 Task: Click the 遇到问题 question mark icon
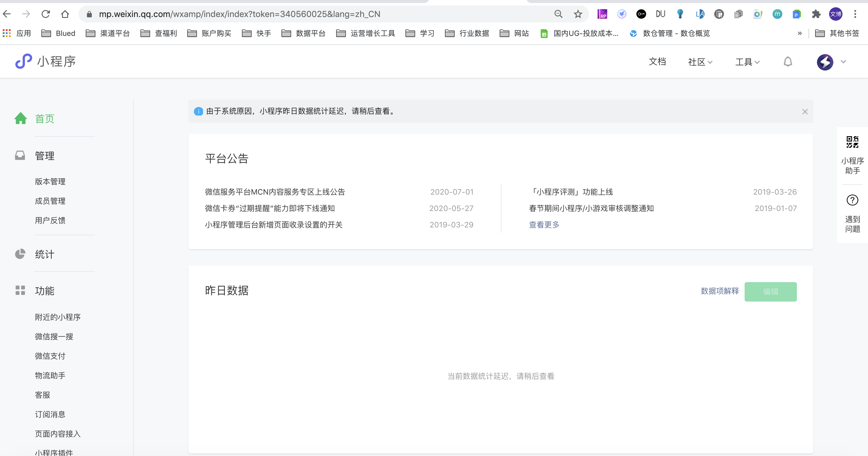[852, 200]
